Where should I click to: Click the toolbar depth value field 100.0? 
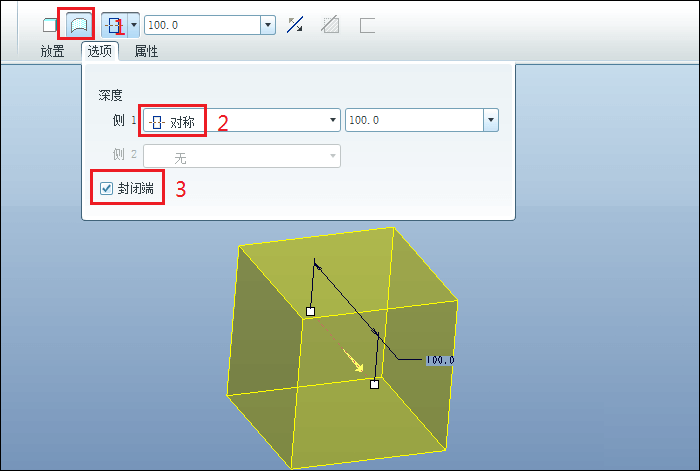point(202,25)
